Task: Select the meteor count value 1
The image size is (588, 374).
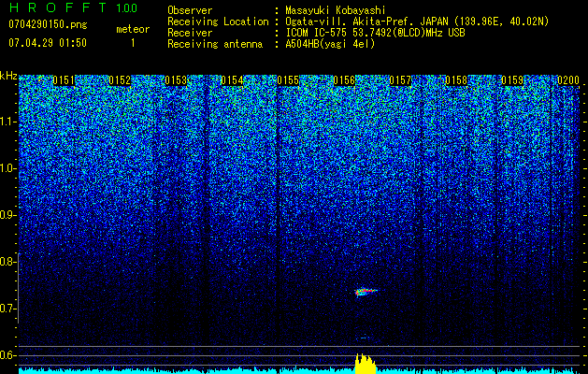Action: point(133,43)
